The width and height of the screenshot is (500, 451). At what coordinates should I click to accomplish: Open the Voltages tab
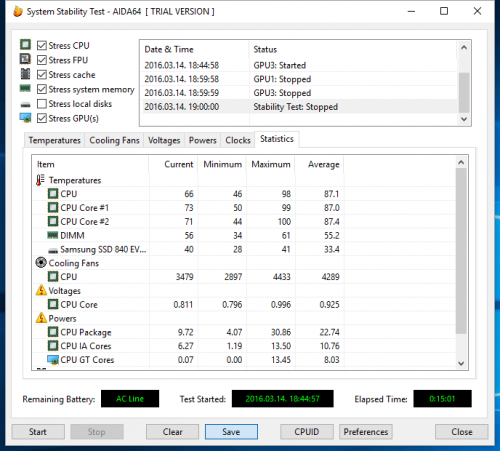point(164,140)
